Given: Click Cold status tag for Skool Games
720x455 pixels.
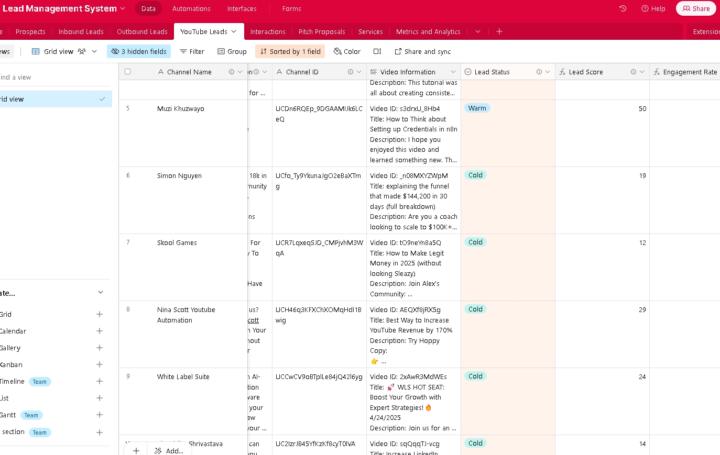Looking at the screenshot, I should [x=475, y=242].
